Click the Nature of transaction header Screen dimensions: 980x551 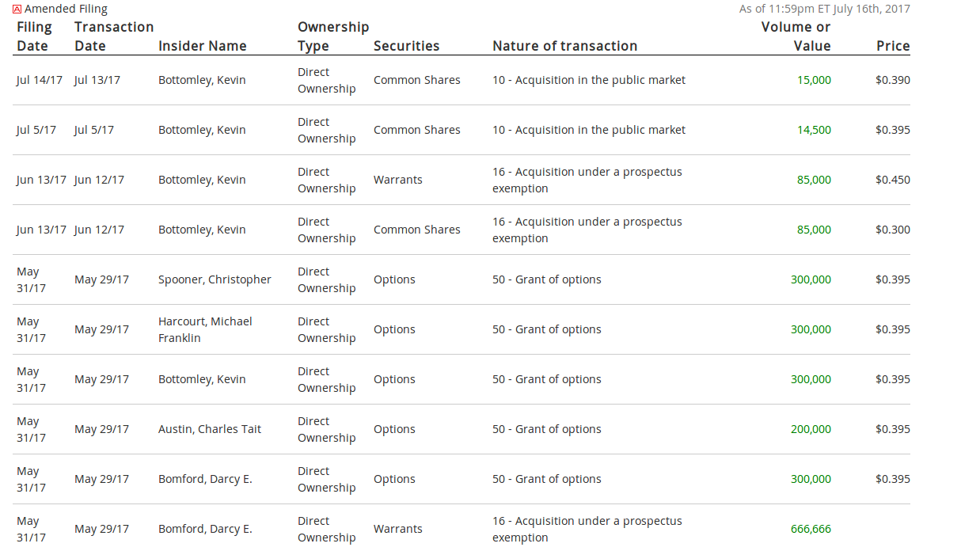point(564,46)
